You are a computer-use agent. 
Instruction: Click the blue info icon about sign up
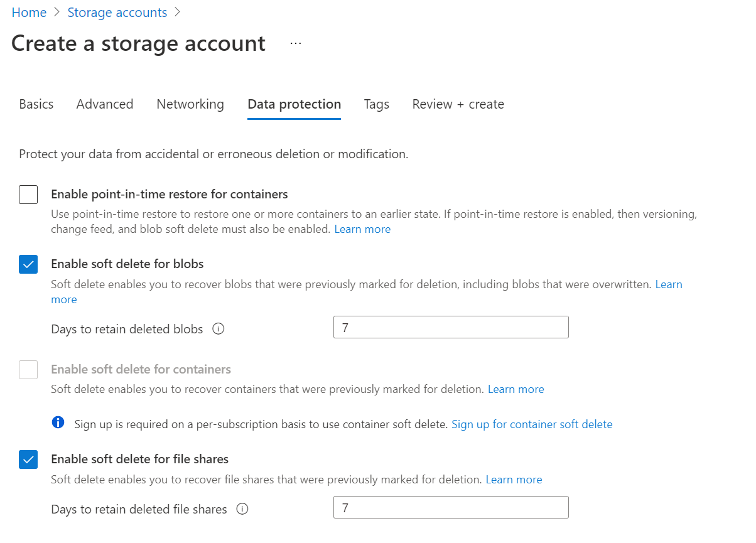58,422
